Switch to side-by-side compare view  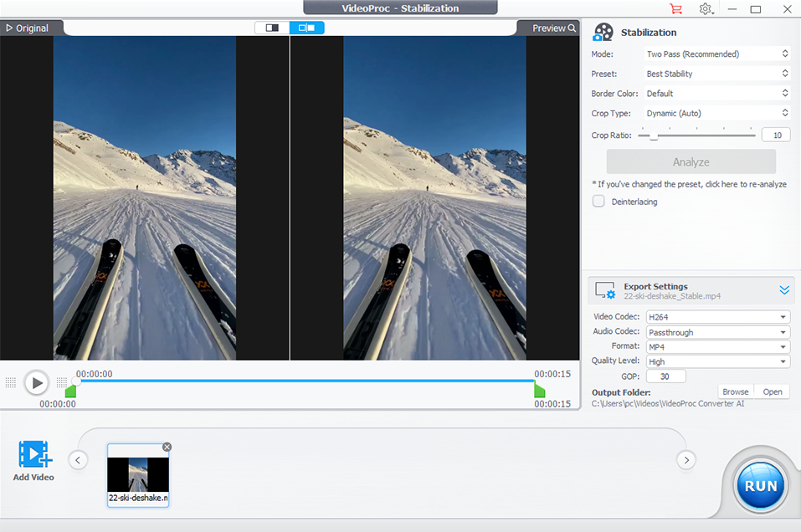pyautogui.click(x=306, y=28)
